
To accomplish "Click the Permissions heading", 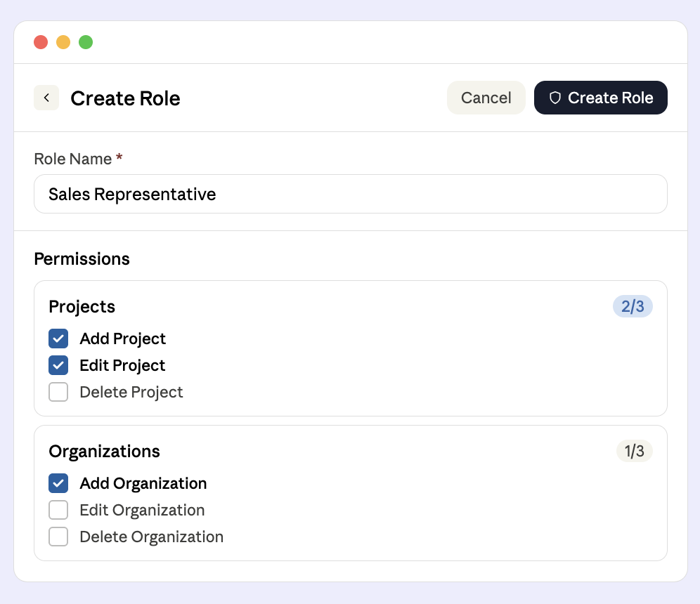I will 82,258.
